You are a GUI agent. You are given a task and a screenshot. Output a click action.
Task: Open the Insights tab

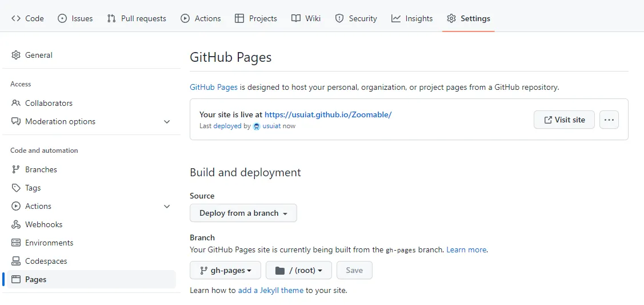pyautogui.click(x=412, y=18)
